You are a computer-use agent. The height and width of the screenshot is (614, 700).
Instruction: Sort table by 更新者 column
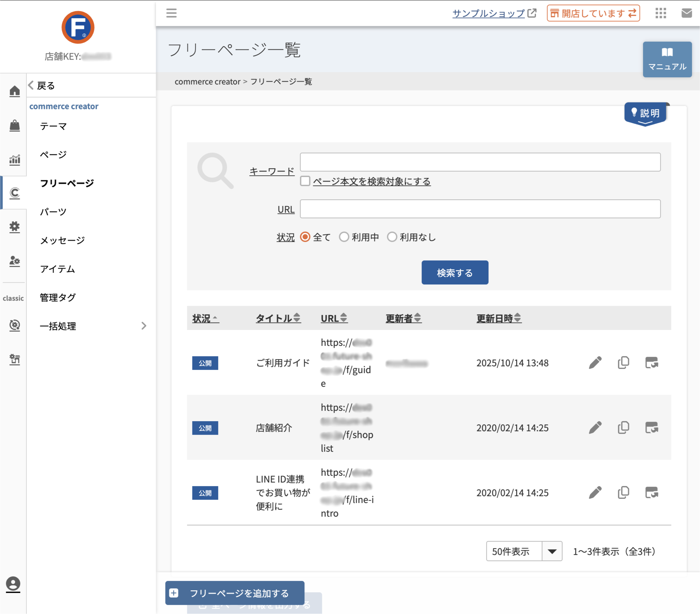point(403,318)
